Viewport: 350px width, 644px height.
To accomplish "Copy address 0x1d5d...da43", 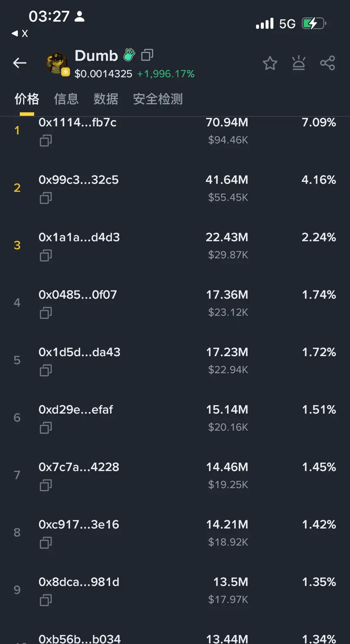I will 46,370.
